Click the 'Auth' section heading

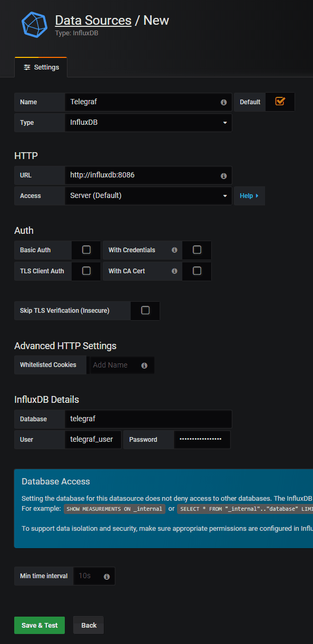pos(24,231)
